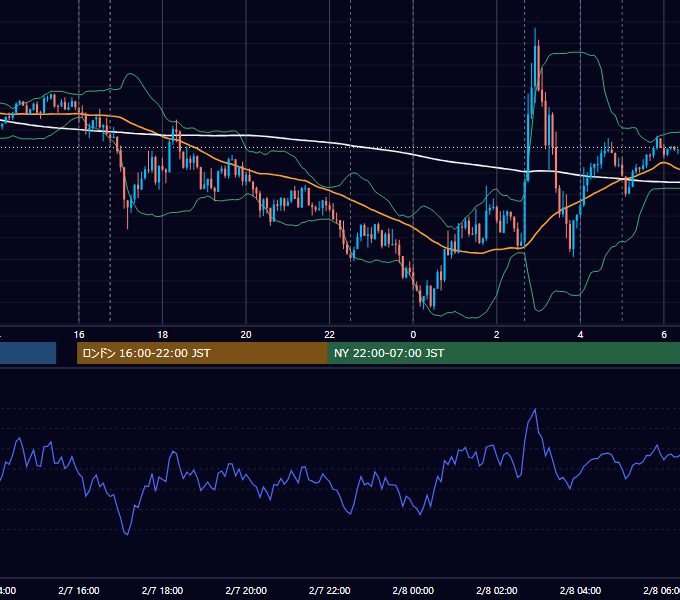680x600 pixels.
Task: Click the 2/7 22:00 date label
Action: pos(330,590)
